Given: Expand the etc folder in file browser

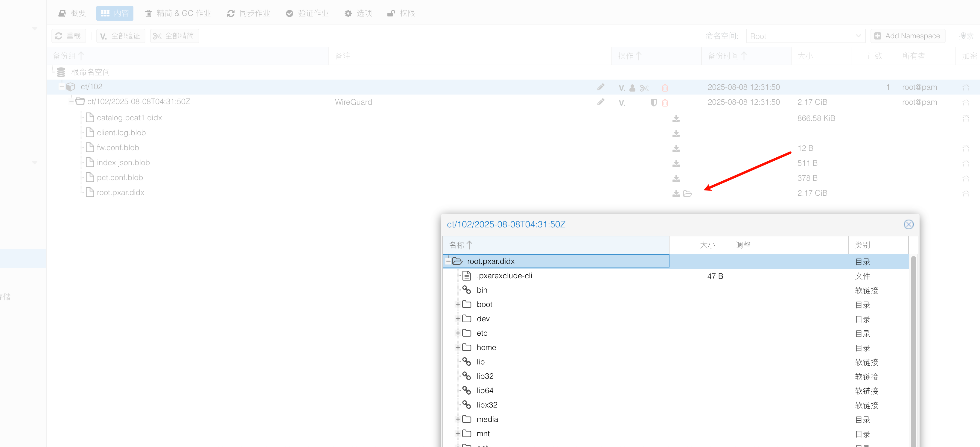Looking at the screenshot, I should (458, 333).
